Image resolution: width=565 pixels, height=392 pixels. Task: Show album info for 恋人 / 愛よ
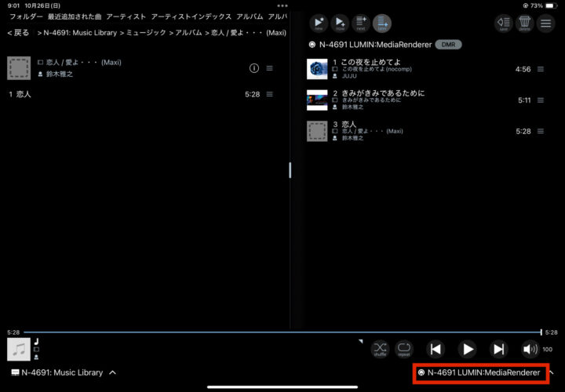[253, 68]
